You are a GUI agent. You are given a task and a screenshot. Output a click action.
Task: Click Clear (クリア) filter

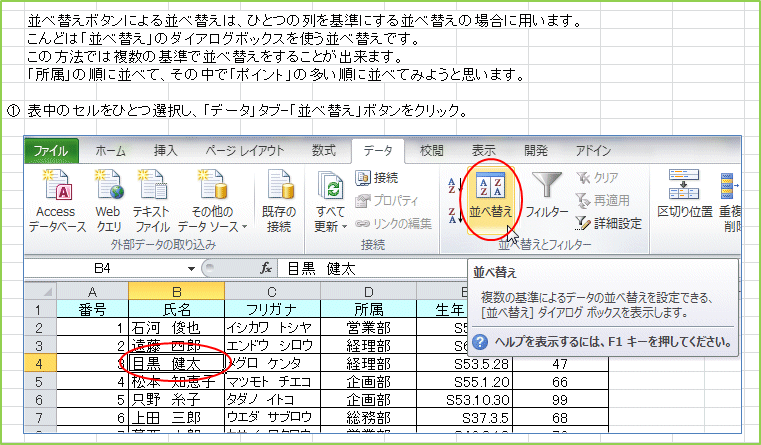click(x=597, y=178)
